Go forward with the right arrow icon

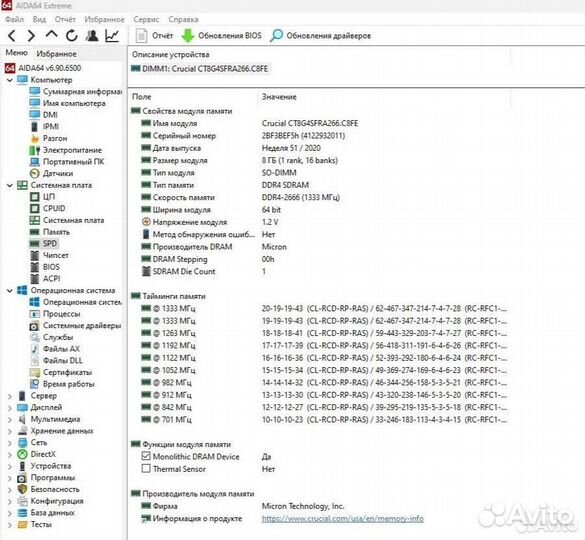click(x=31, y=36)
